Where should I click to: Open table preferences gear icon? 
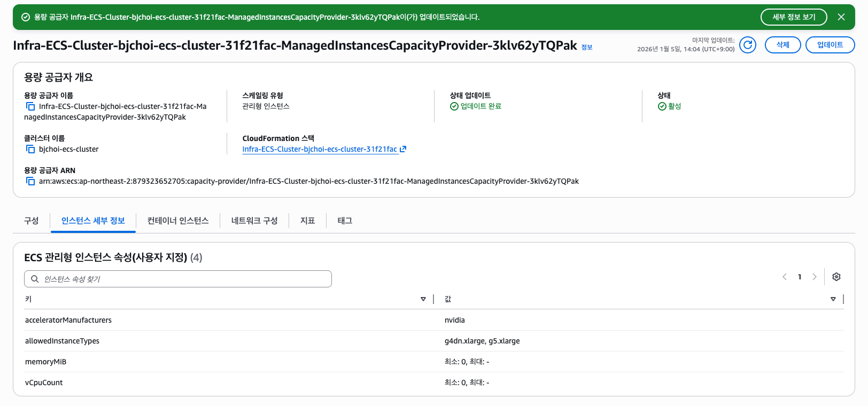pyautogui.click(x=836, y=277)
